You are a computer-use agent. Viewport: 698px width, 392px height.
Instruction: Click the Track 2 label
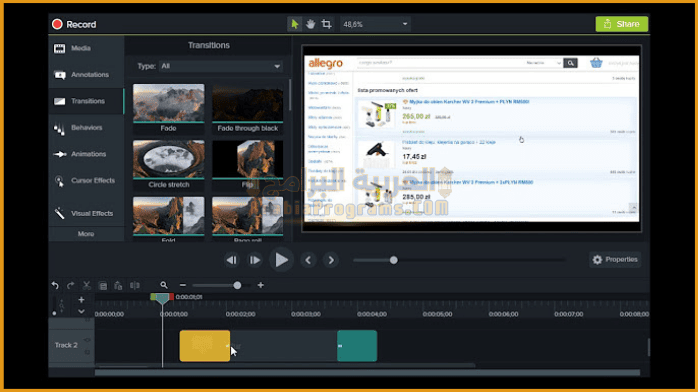[x=66, y=345]
